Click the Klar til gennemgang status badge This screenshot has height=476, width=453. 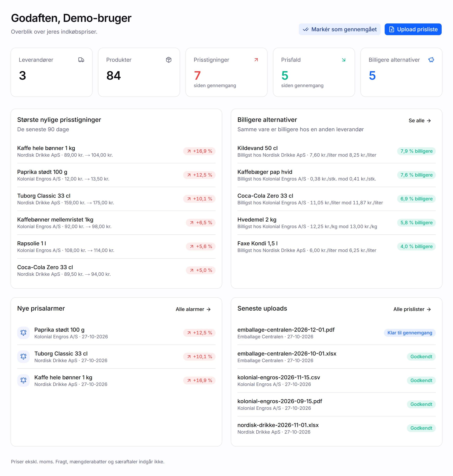point(409,333)
